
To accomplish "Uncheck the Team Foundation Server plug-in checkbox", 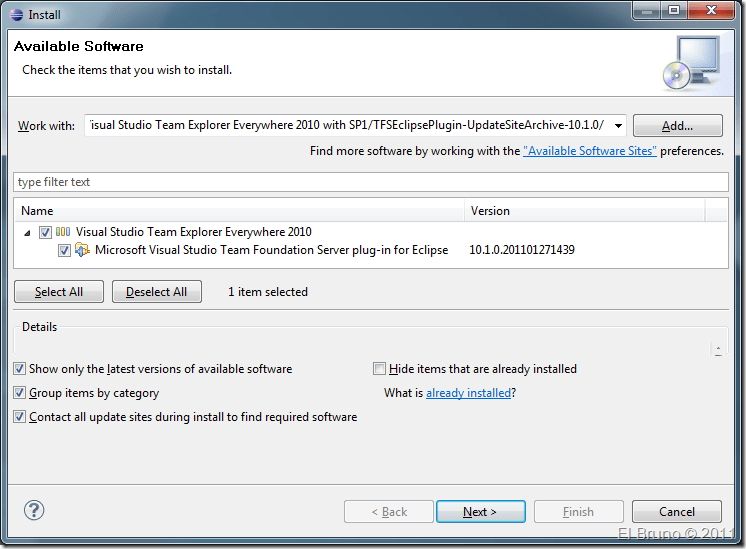I will tap(65, 250).
